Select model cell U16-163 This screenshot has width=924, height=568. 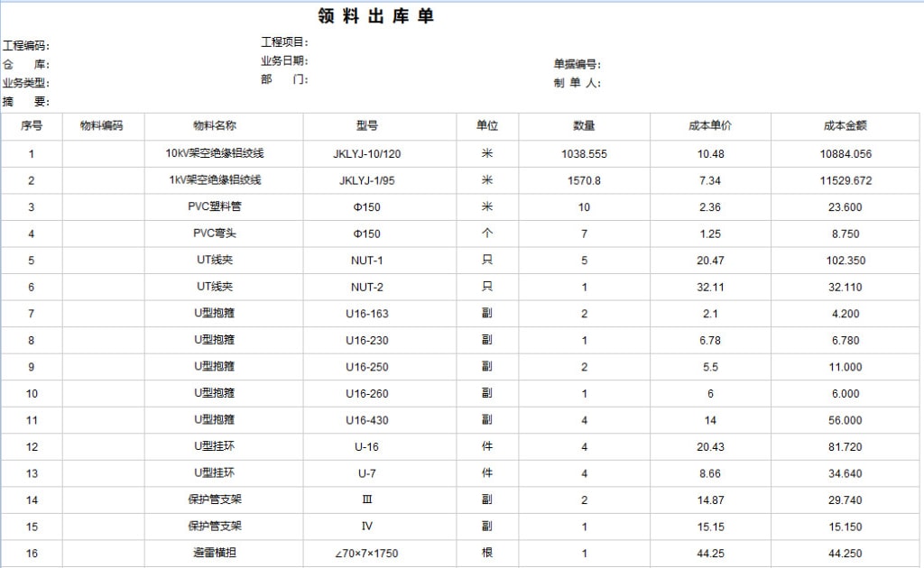click(x=380, y=314)
